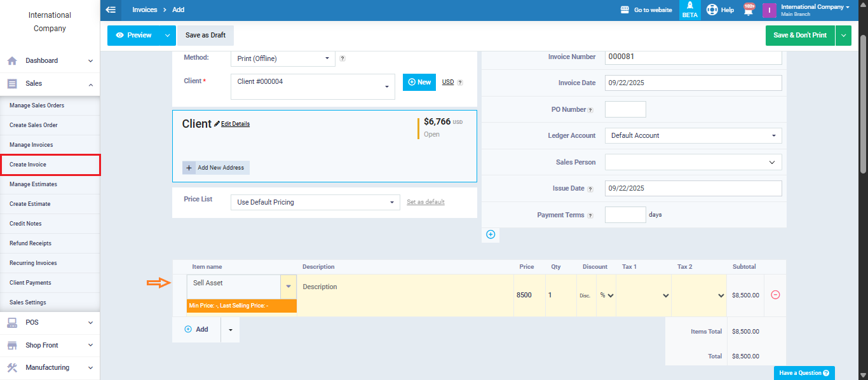Select Credit Notes menu item
Viewport: 868px width, 380px height.
pos(25,224)
